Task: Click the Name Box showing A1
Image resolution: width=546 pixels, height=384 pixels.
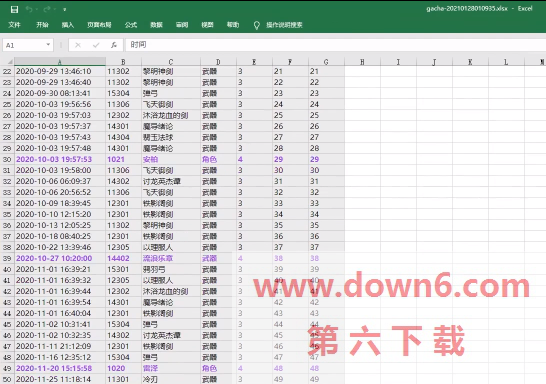Action: point(28,45)
